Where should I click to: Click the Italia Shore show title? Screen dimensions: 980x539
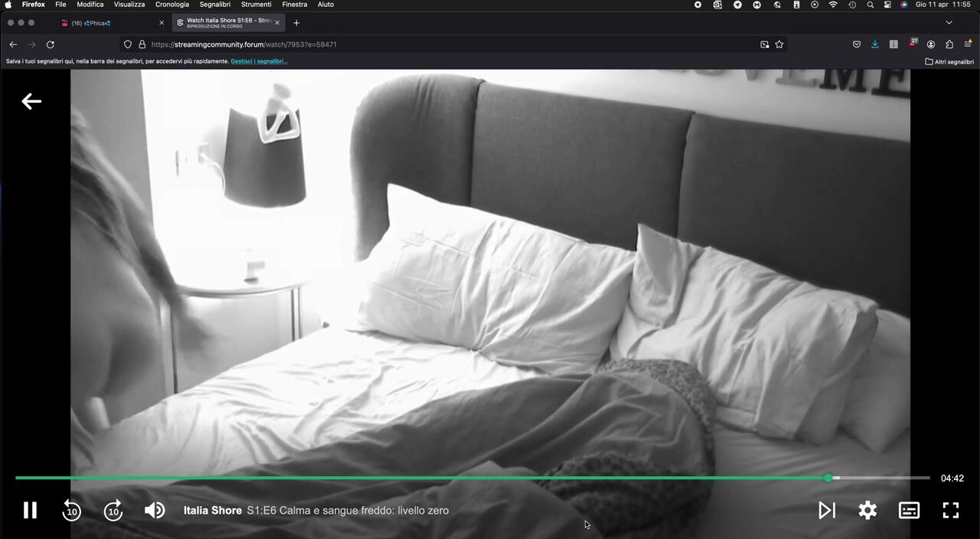click(x=213, y=511)
